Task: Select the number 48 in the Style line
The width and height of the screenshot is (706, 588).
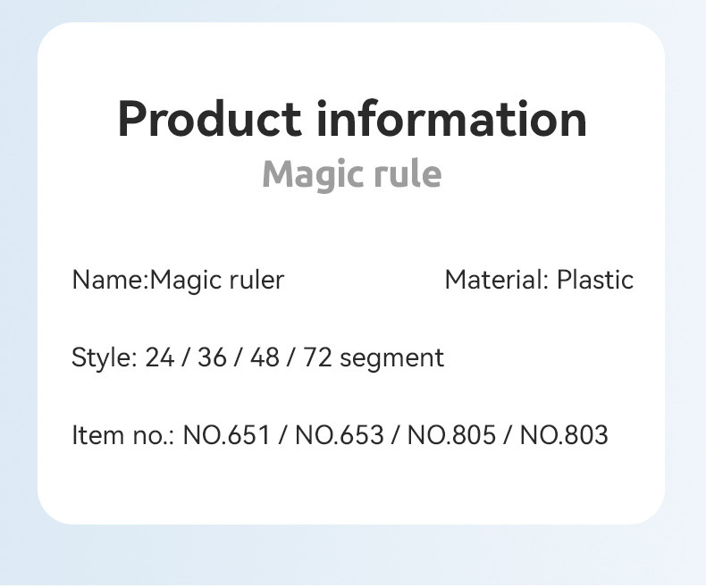Action: [265, 358]
